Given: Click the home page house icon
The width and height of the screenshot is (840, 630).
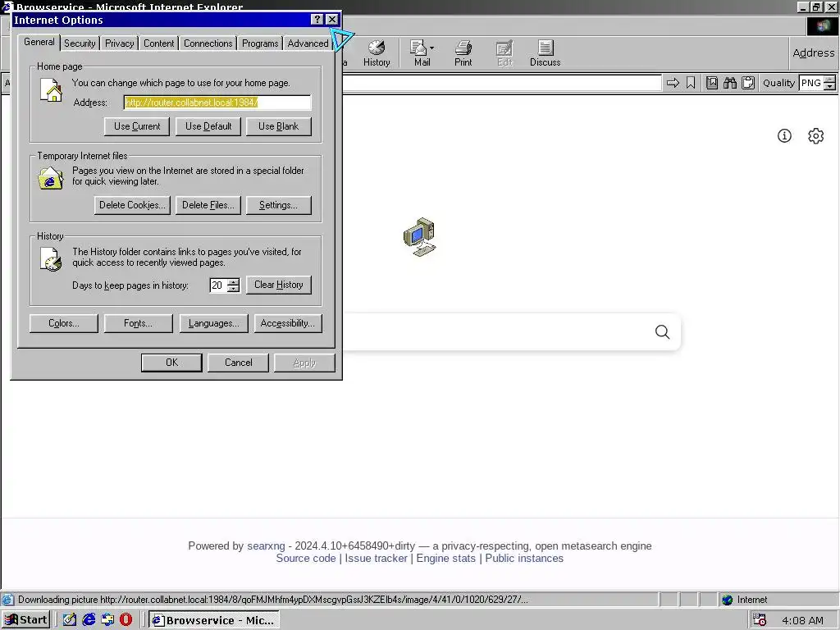Looking at the screenshot, I should pyautogui.click(x=52, y=90).
